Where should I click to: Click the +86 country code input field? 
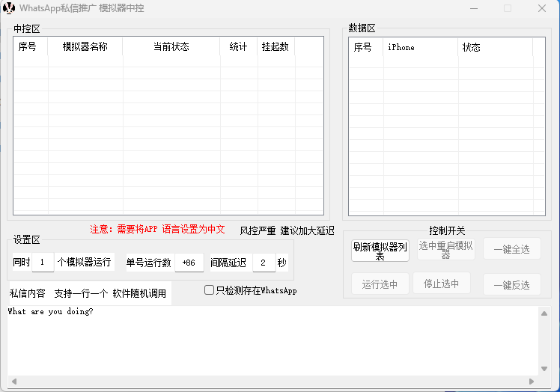(x=189, y=263)
